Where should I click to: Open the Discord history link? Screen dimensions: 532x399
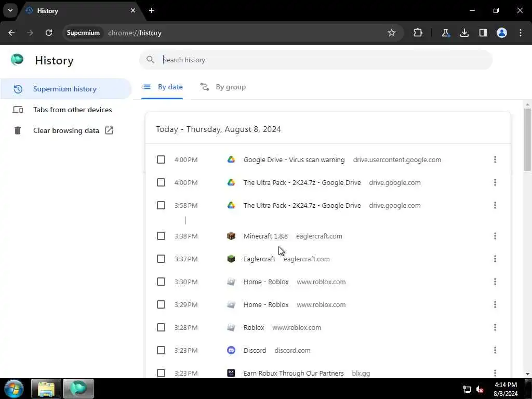tap(255, 351)
